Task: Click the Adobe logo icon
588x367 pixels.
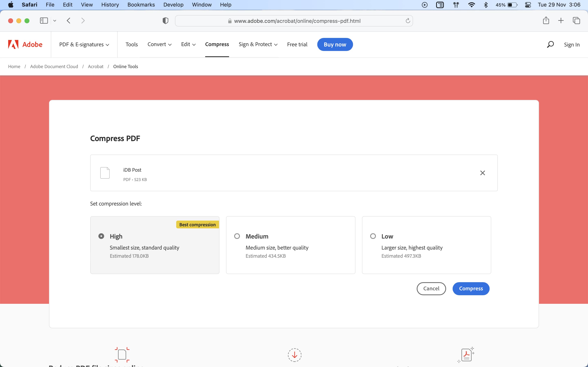Action: [13, 44]
